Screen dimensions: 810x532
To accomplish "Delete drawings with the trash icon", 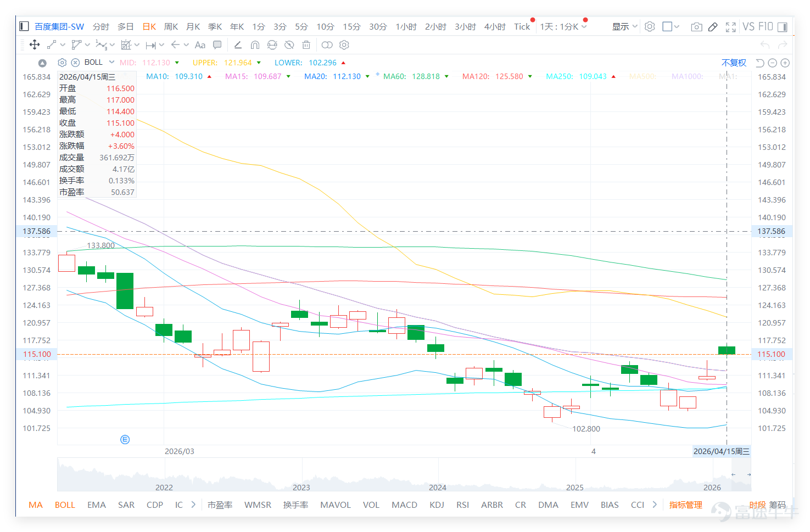I will click(x=306, y=45).
